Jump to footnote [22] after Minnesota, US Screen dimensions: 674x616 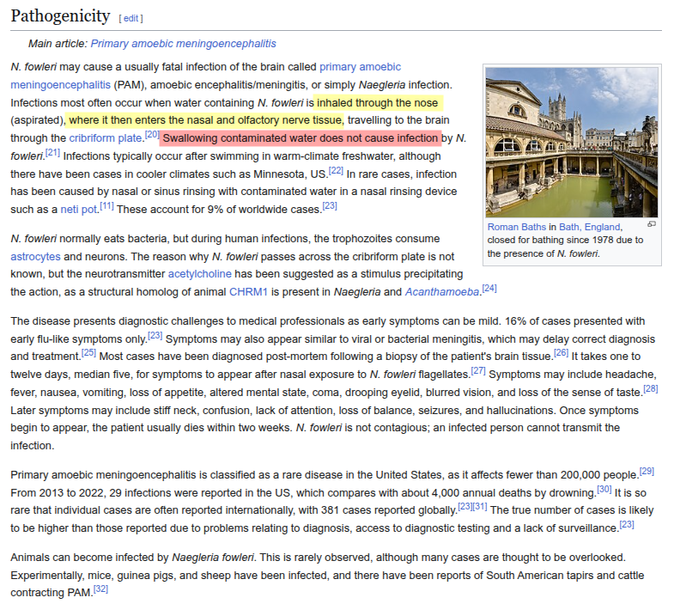pyautogui.click(x=336, y=170)
